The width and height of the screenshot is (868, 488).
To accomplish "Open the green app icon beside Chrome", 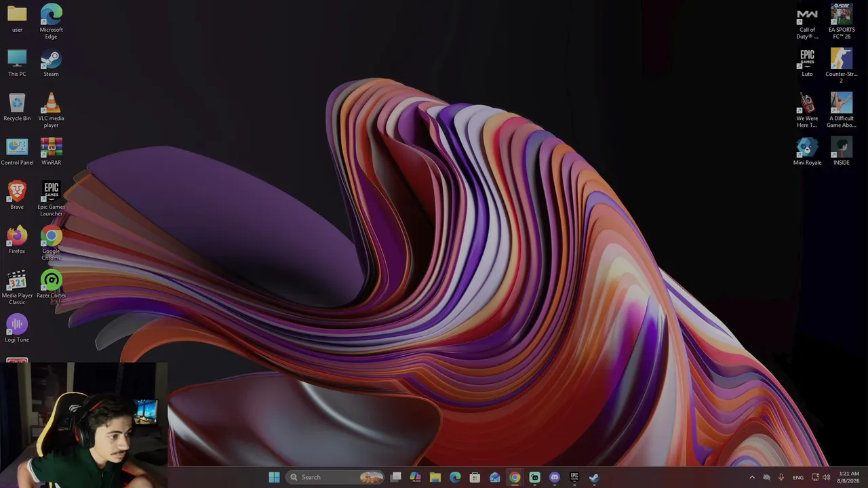I will point(534,477).
